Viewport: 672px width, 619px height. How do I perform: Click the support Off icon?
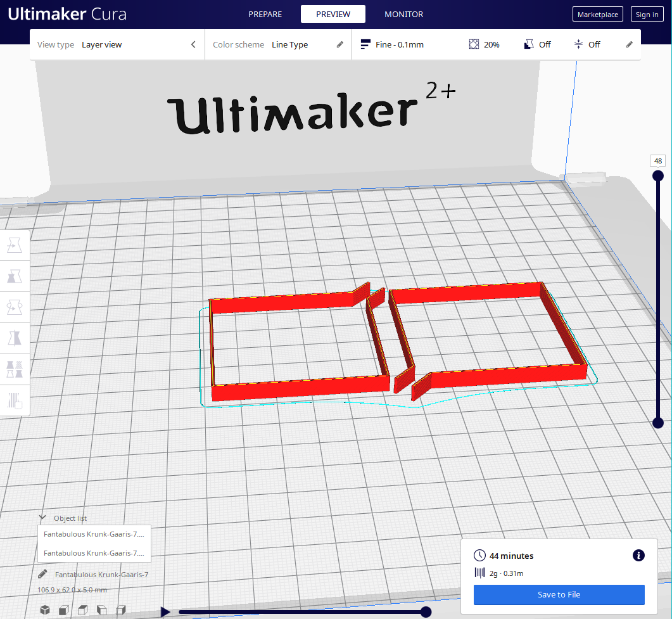529,44
